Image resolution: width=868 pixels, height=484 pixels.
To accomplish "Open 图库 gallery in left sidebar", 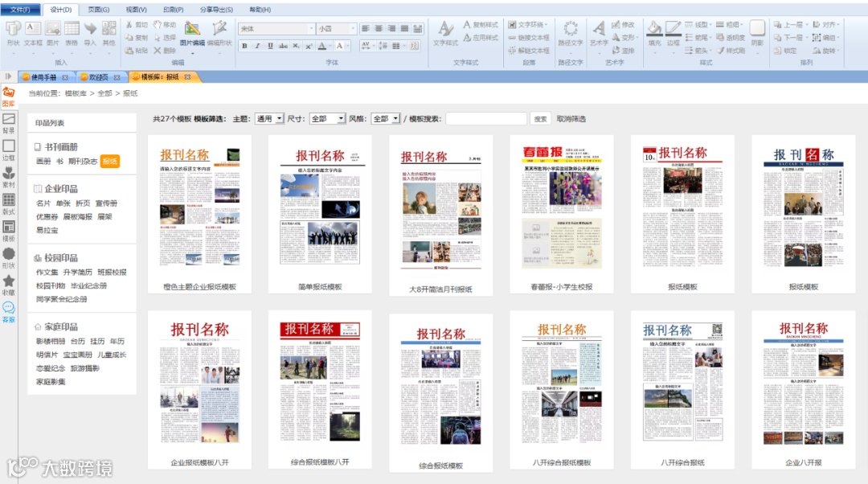I will [x=9, y=96].
